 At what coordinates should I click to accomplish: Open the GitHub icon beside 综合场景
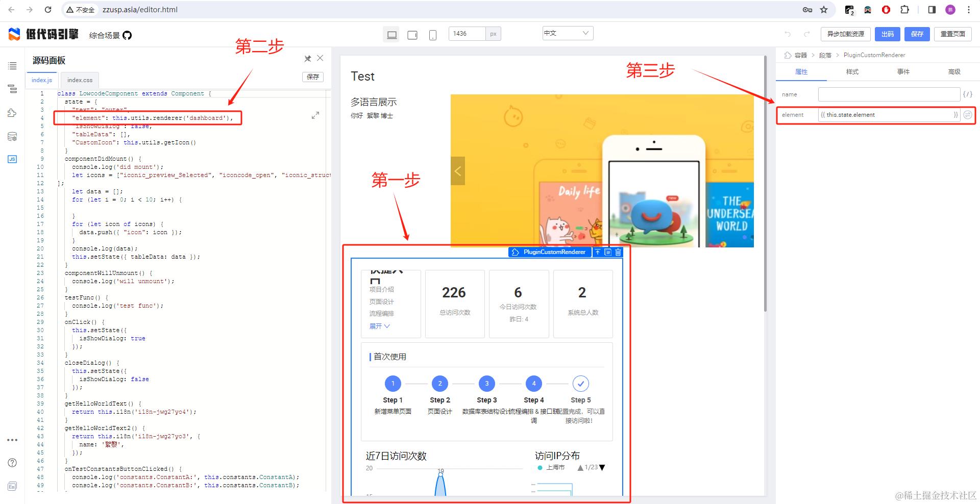127,35
